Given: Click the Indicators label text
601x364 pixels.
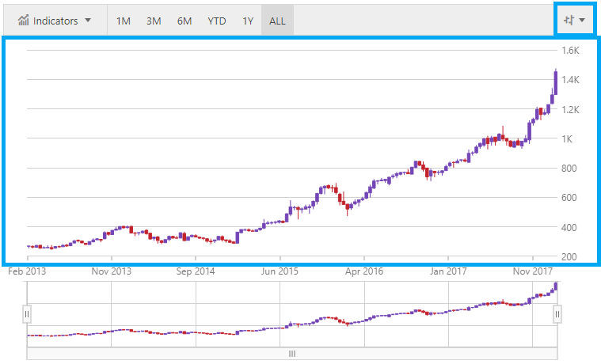Looking at the screenshot, I should tap(55, 21).
